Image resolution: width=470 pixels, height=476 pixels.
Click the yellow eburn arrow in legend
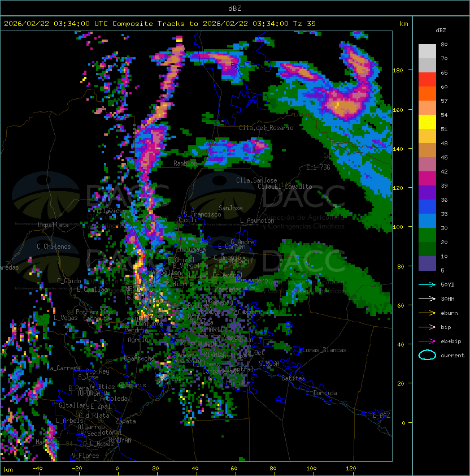click(x=427, y=313)
